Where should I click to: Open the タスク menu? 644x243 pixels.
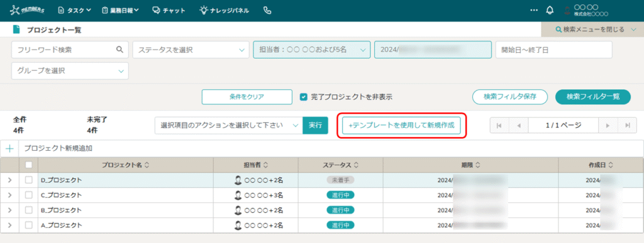pyautogui.click(x=74, y=11)
